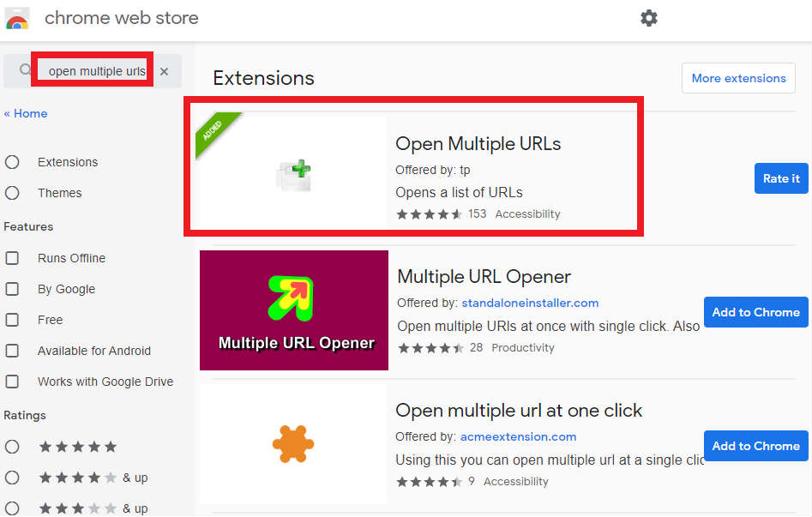
Task: Click the Productivity category label
Action: pyautogui.click(x=522, y=347)
